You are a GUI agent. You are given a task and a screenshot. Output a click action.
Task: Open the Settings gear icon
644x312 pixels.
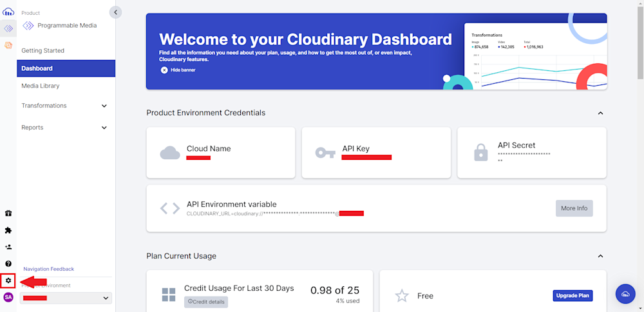(x=8, y=280)
